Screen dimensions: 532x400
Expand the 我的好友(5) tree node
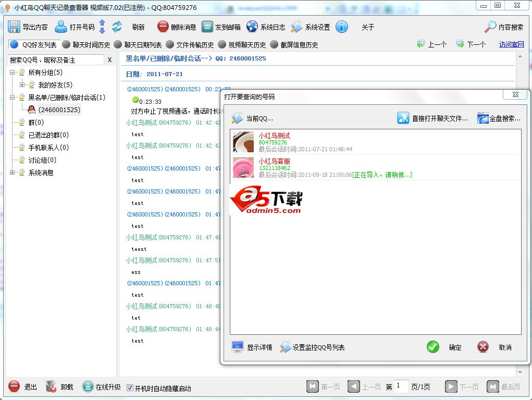[x=22, y=85]
